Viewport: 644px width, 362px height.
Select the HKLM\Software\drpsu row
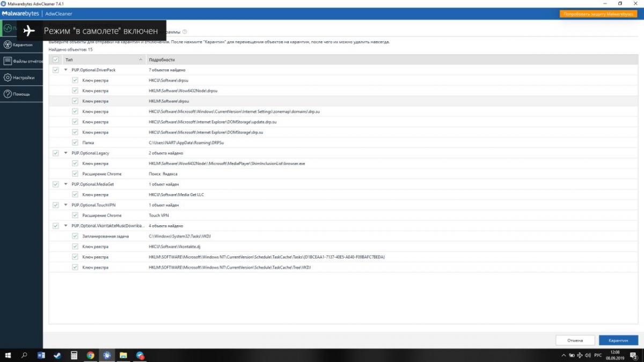click(x=343, y=101)
